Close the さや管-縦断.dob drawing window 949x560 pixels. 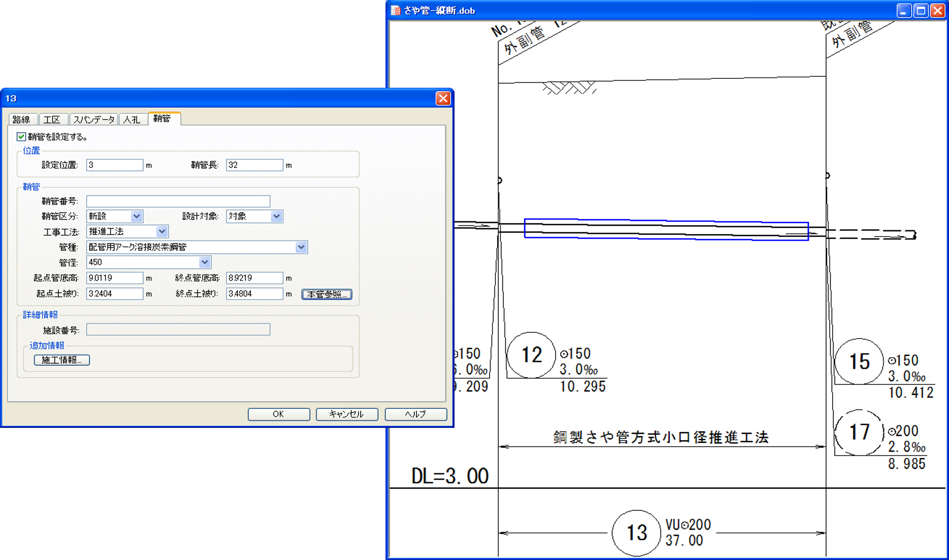pyautogui.click(x=937, y=11)
